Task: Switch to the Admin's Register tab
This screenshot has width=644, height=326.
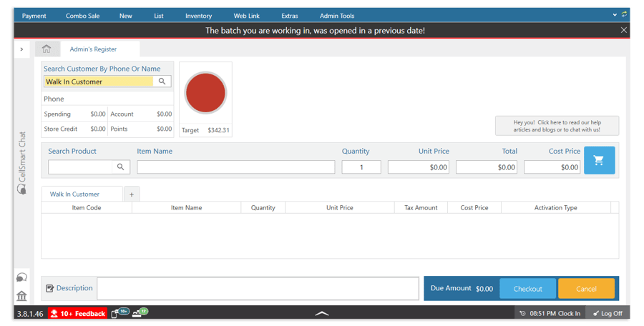Action: 93,49
